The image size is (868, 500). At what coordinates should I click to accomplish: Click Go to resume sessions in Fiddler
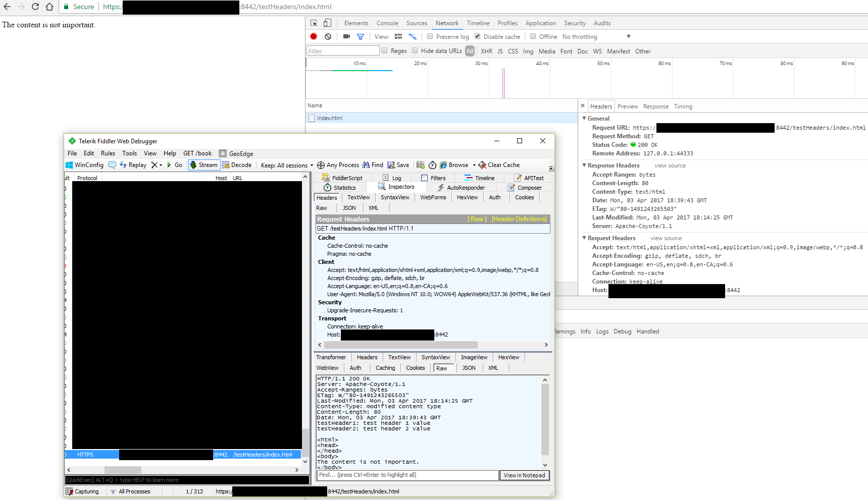click(175, 165)
